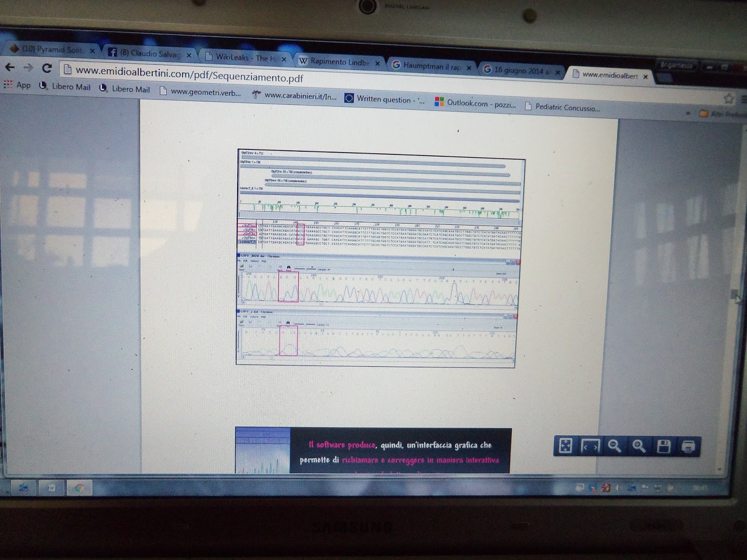Close the Claudio Salvag tab
Screen dimensions: 747x560
189,55
